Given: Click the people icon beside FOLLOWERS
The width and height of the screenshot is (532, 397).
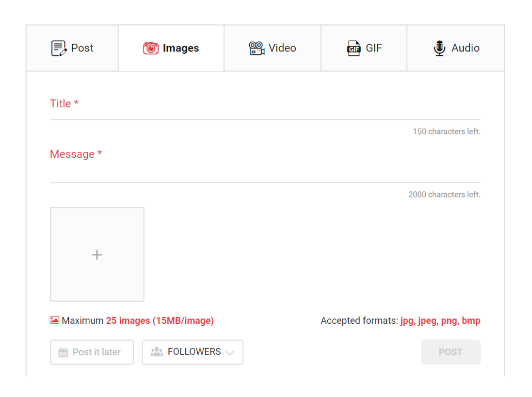Looking at the screenshot, I should 157,352.
